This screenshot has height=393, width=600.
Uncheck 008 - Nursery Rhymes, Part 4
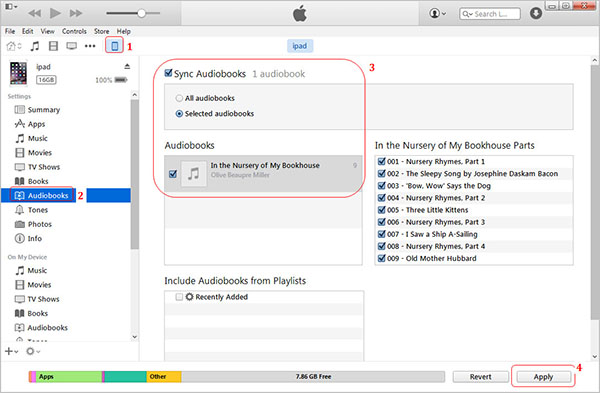click(382, 246)
